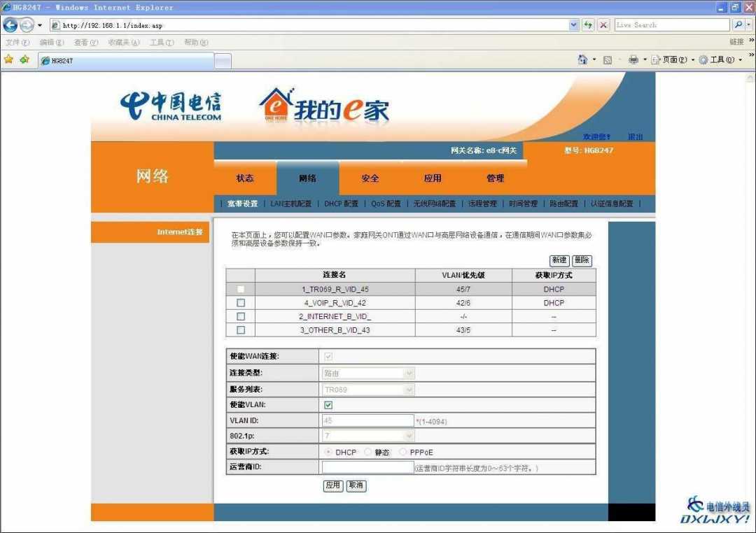Check the box for 3_OTHER_B_VID_43
The image size is (756, 533).
241,330
